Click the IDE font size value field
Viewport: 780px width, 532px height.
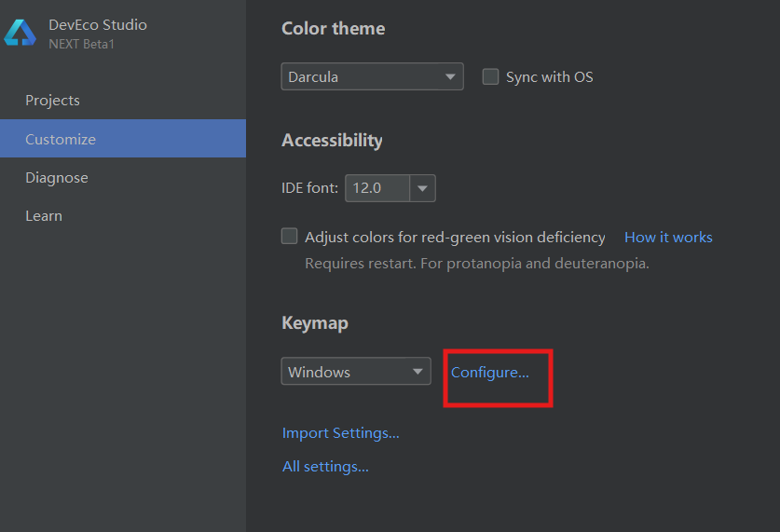[376, 188]
